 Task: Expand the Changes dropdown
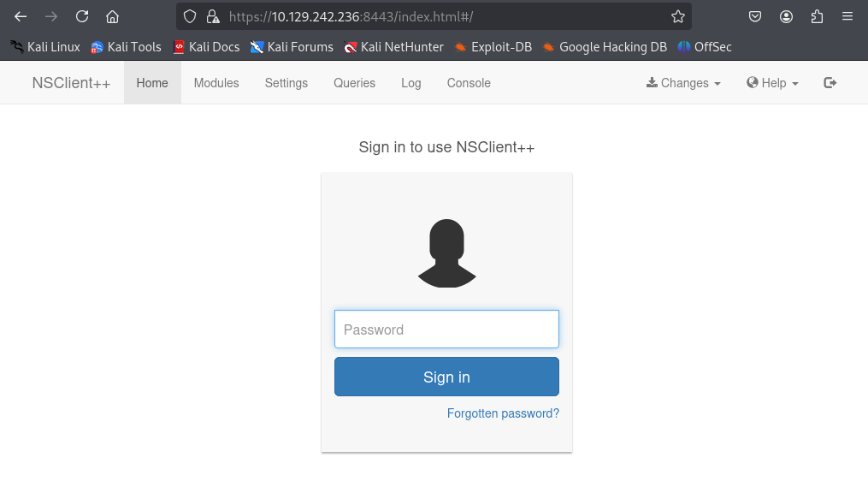tap(683, 82)
